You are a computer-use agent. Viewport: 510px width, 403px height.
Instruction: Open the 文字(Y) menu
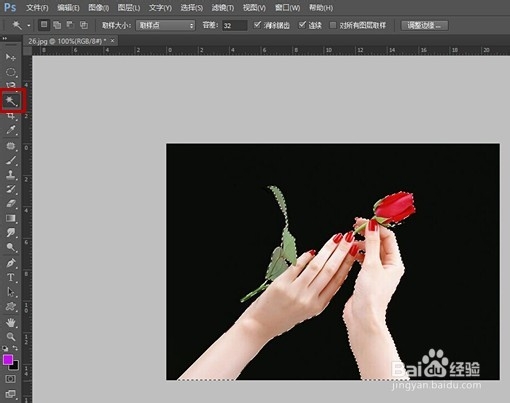tap(160, 7)
